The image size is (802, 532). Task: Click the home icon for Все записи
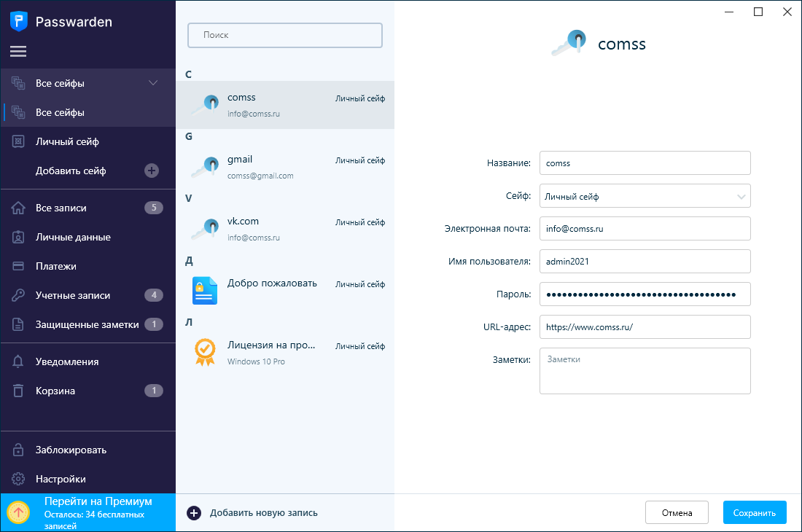pos(18,208)
